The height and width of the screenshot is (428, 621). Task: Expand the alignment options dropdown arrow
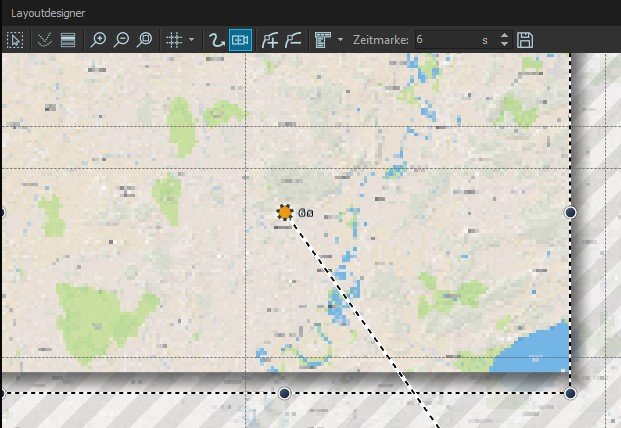click(x=341, y=40)
